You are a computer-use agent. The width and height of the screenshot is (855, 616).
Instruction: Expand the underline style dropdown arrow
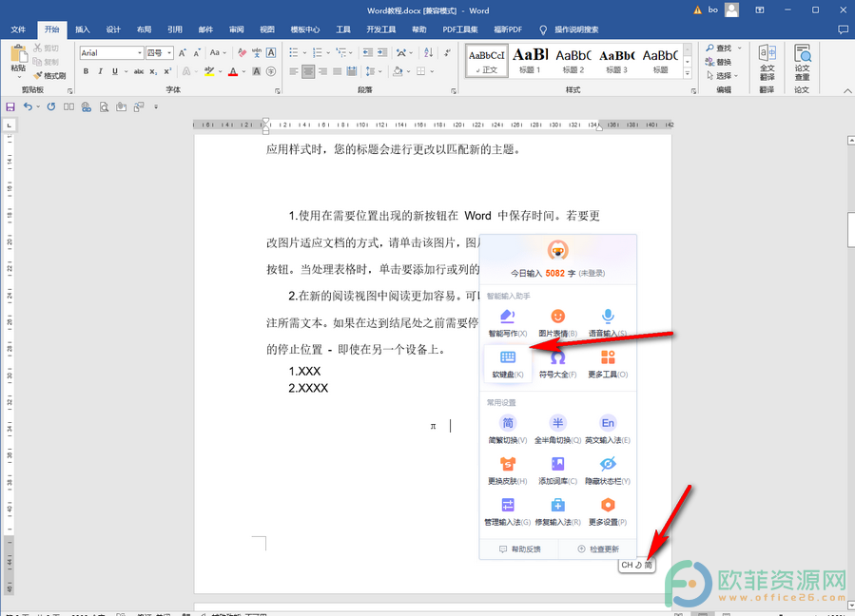pyautogui.click(x=126, y=71)
